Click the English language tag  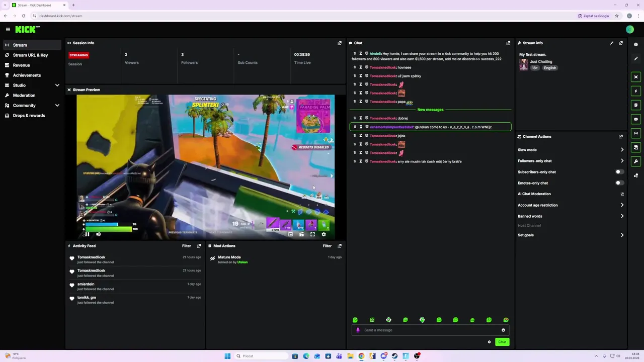tap(550, 68)
